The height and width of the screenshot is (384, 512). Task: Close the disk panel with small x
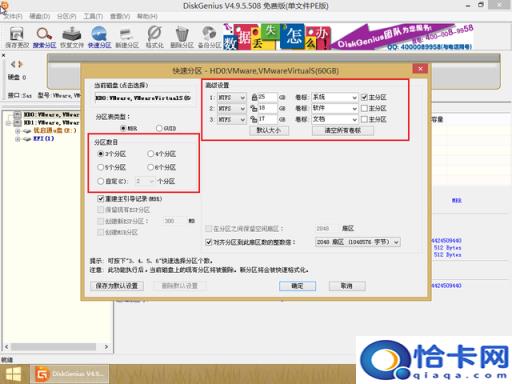coord(3,55)
